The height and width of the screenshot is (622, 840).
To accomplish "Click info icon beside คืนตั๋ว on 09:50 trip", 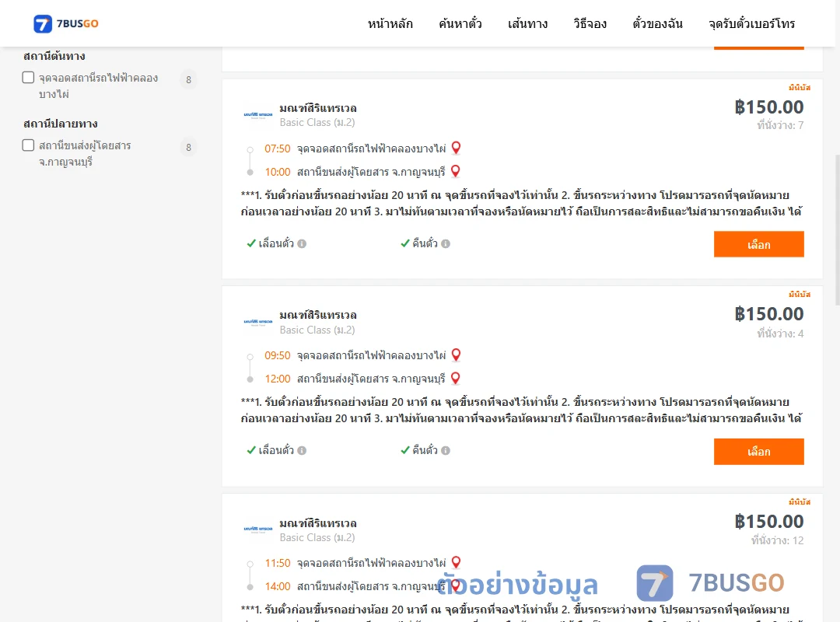I will pos(446,451).
